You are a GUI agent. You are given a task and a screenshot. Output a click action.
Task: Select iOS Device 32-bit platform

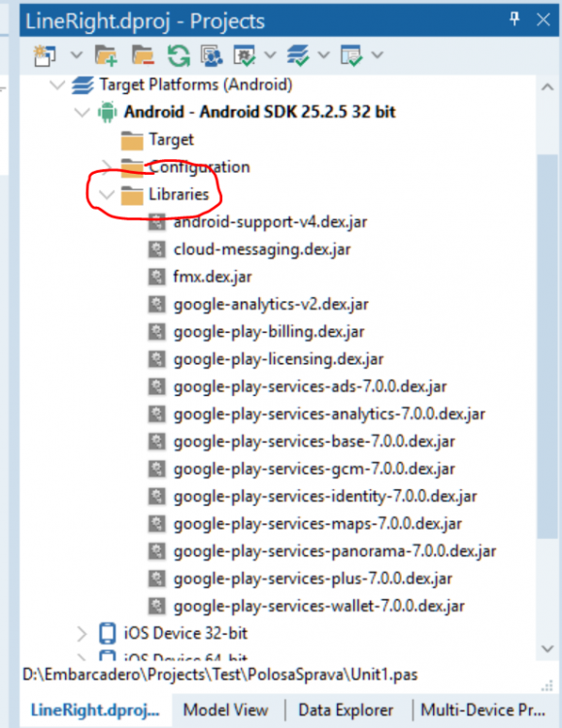click(185, 633)
